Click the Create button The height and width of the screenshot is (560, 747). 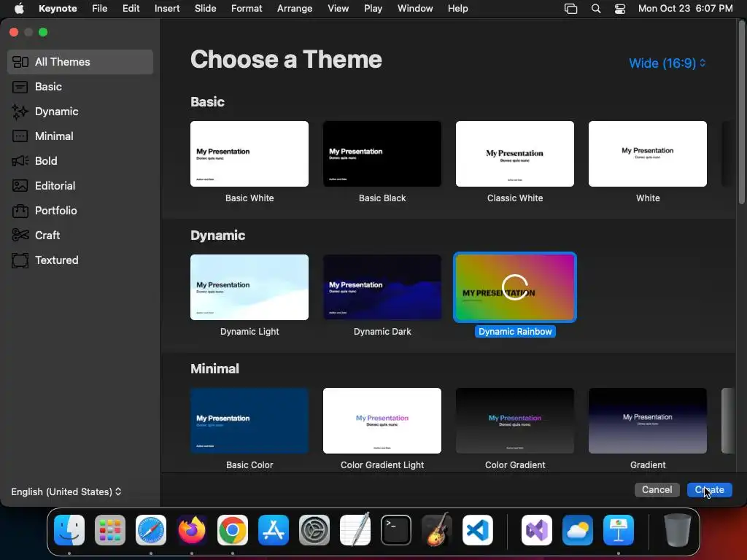(709, 489)
